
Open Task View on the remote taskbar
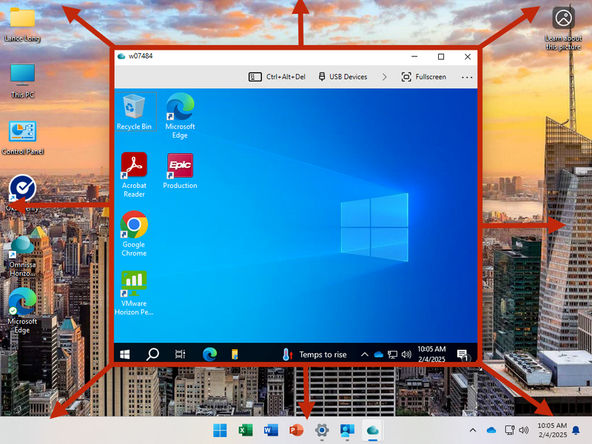[180, 354]
